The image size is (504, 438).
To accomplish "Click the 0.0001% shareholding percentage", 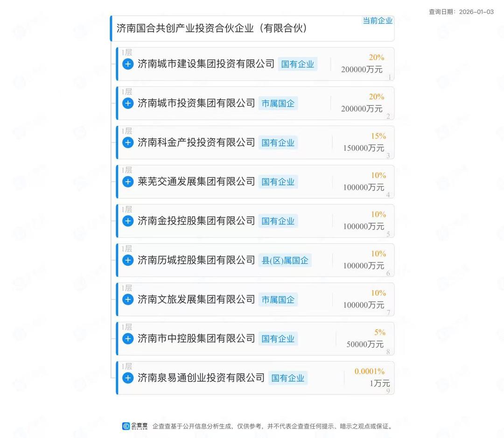I will click(x=370, y=372).
